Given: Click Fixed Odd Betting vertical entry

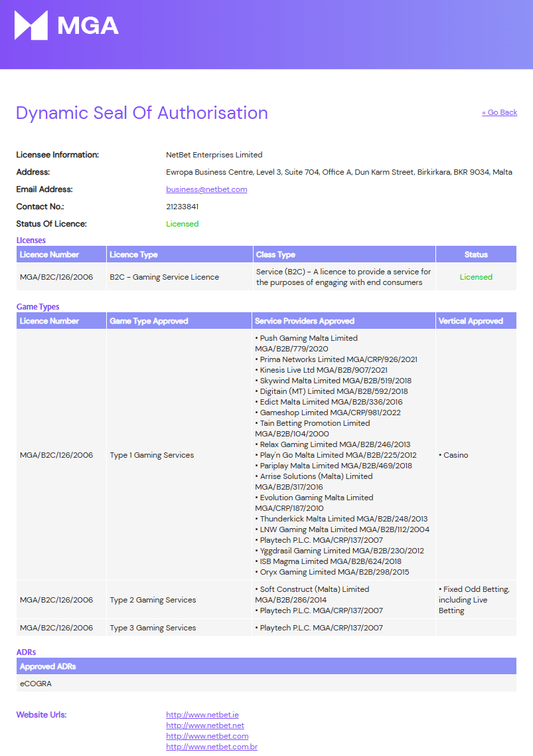Looking at the screenshot, I should pyautogui.click(x=474, y=600).
